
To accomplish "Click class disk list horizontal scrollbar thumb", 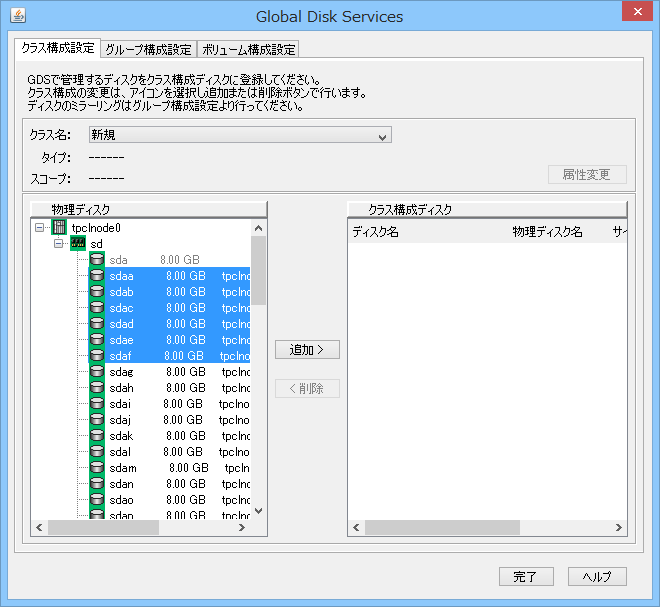I will coord(442,527).
